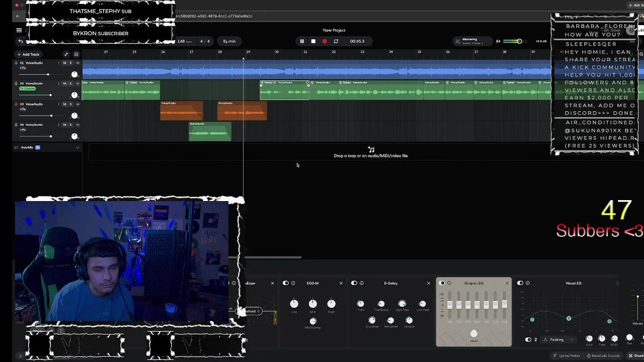Screen dimensions: 644x362
Task: Click track 02 microphone icon
Action: 16,83
